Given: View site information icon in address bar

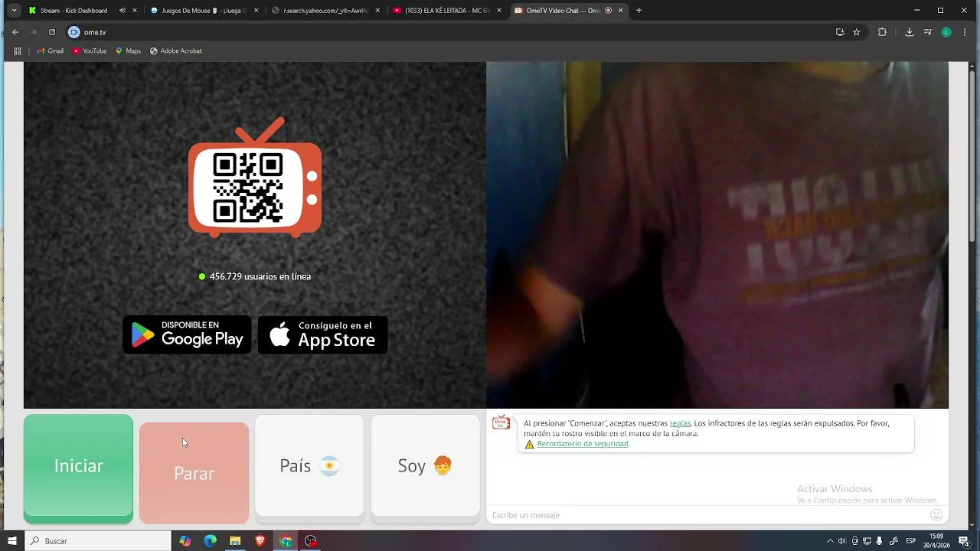Looking at the screenshot, I should coord(74,32).
